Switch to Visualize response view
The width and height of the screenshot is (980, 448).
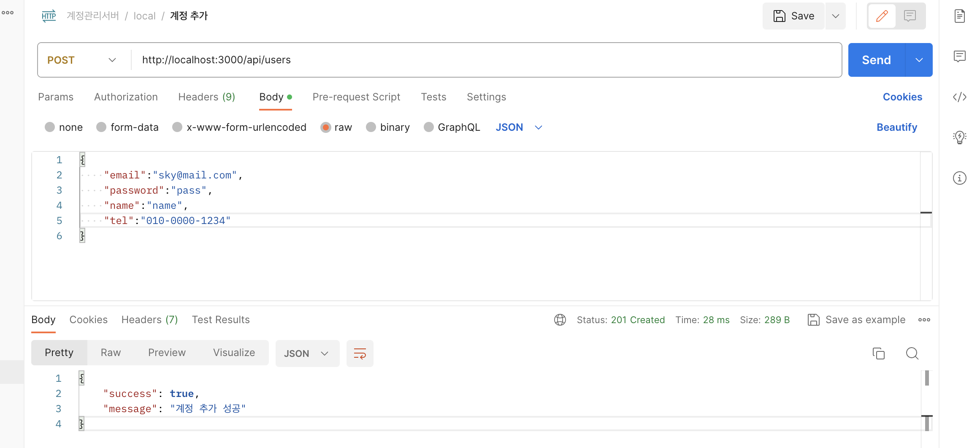[234, 353]
